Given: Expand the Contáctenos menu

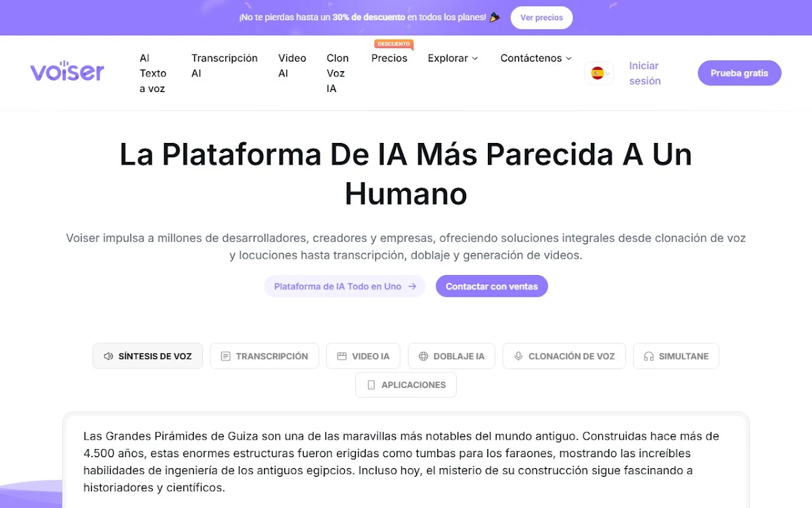Looking at the screenshot, I should [536, 58].
